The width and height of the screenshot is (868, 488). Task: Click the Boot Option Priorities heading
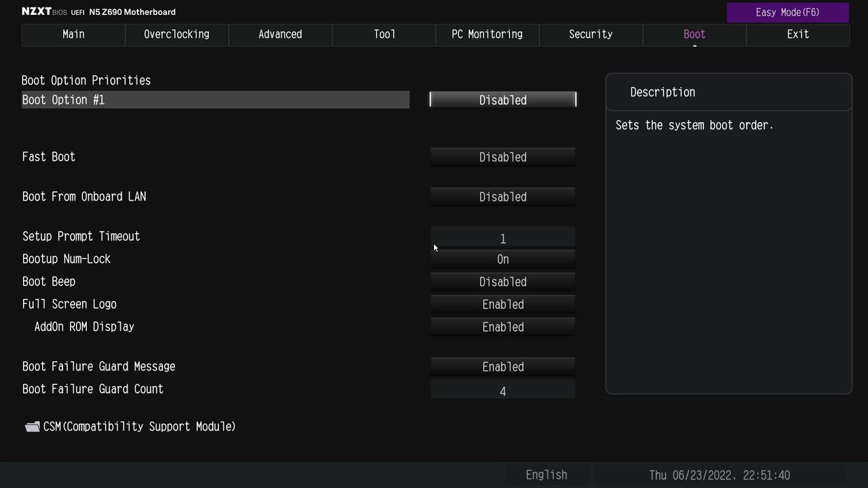pyautogui.click(x=86, y=80)
